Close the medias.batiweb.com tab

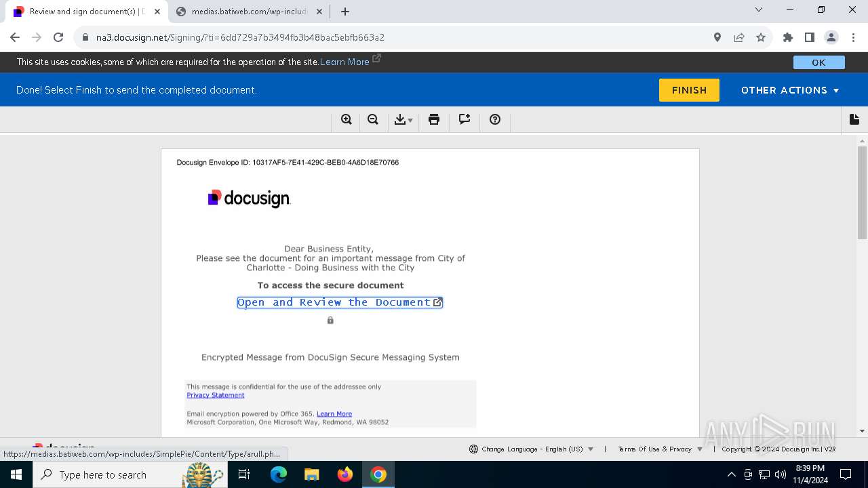(x=320, y=12)
